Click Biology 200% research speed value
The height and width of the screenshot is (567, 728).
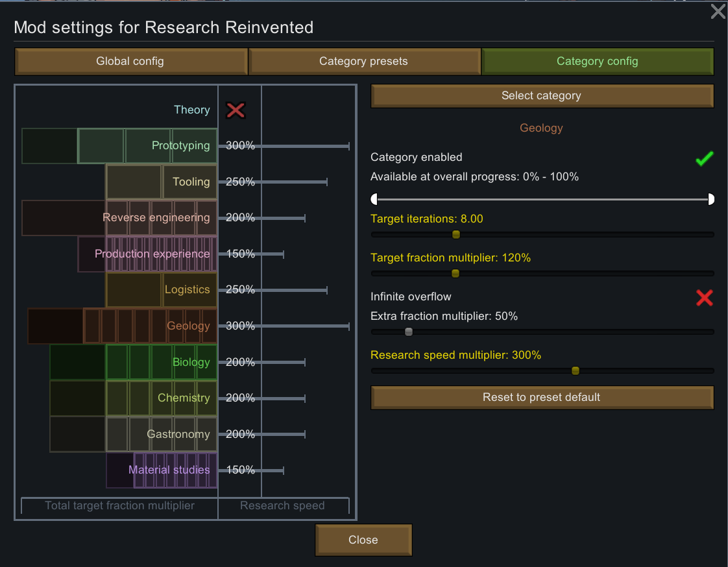click(240, 362)
